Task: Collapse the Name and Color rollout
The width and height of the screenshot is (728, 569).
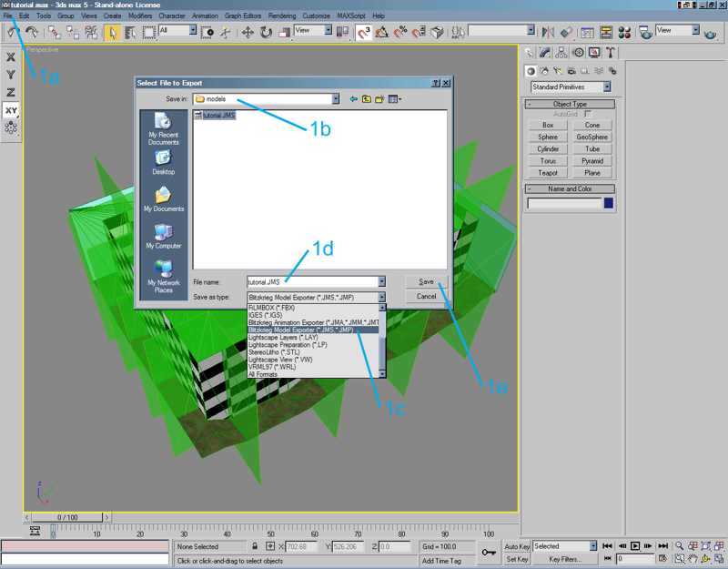Action: point(570,188)
